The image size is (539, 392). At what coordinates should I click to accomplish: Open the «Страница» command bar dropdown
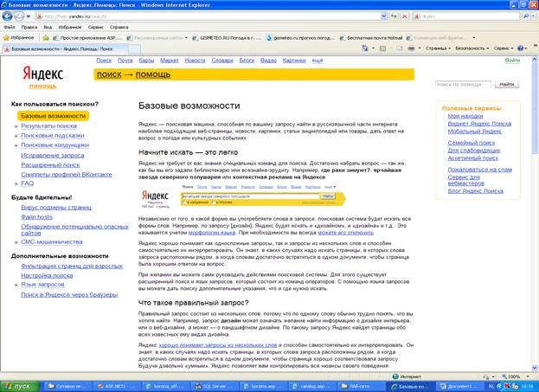438,48
